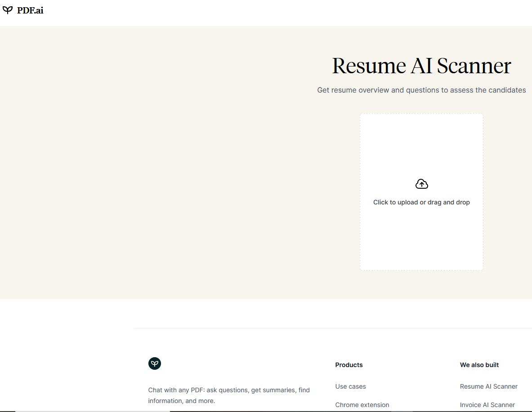Click "Click to upload or drag and drop"

tap(421, 202)
